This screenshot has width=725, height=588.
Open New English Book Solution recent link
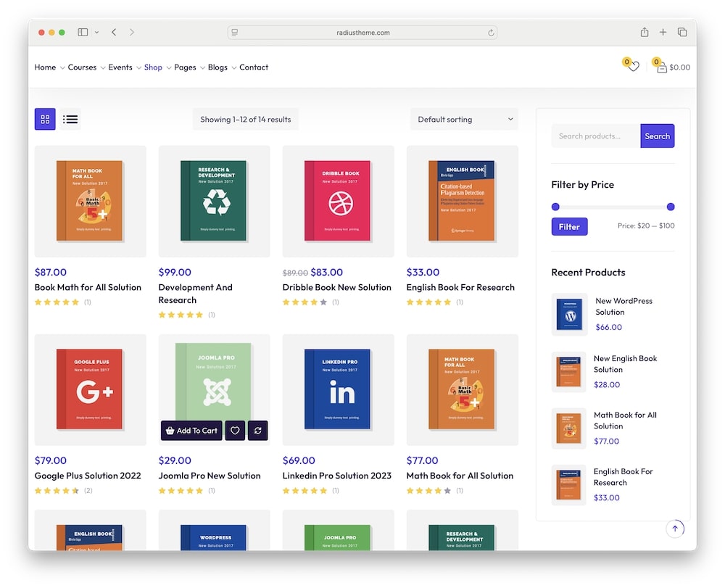pos(625,364)
